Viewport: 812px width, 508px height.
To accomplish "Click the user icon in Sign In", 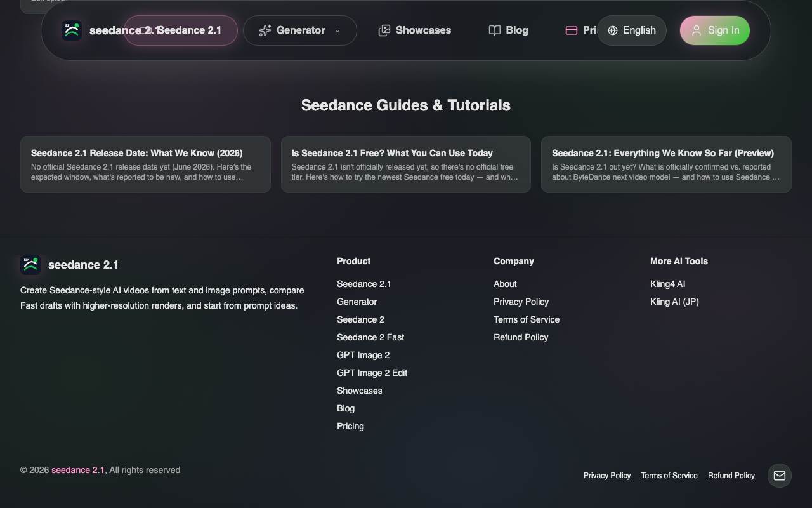I will pyautogui.click(x=697, y=30).
